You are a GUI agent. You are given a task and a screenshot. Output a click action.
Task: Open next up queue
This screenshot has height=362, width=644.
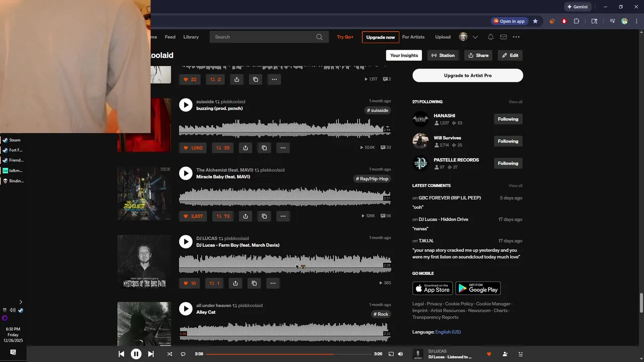point(520,354)
